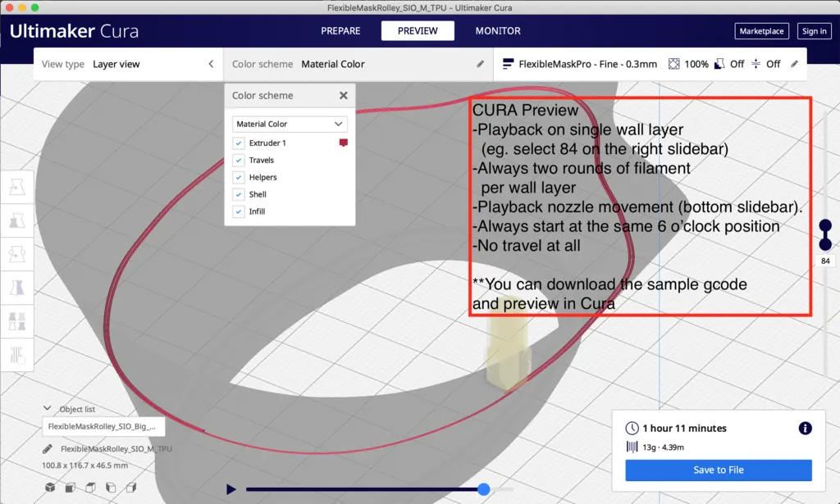Click the adhesion Off icon
Screen dimensions: 840x504
tap(756, 64)
